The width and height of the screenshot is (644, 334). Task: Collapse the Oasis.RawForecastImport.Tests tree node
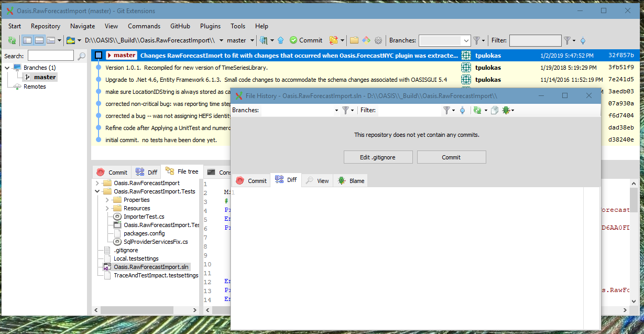click(97, 191)
